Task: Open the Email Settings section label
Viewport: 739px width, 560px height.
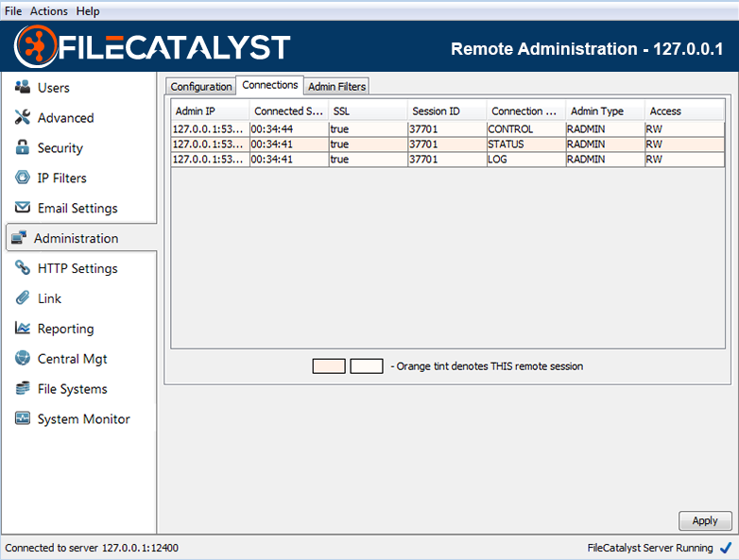Action: [77, 208]
